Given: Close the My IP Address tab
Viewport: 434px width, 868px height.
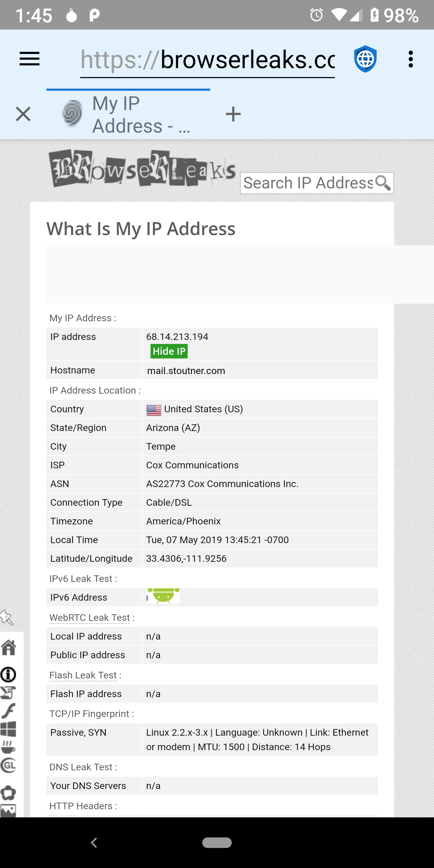Looking at the screenshot, I should tap(23, 114).
